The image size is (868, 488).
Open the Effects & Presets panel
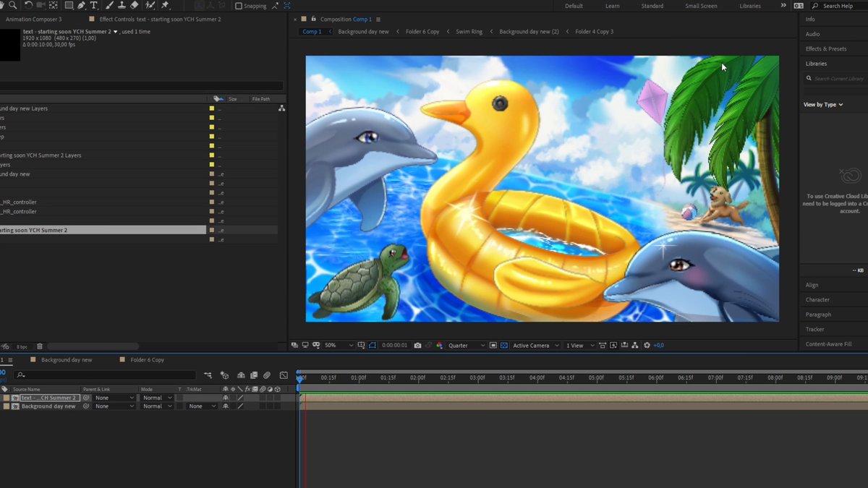point(826,48)
